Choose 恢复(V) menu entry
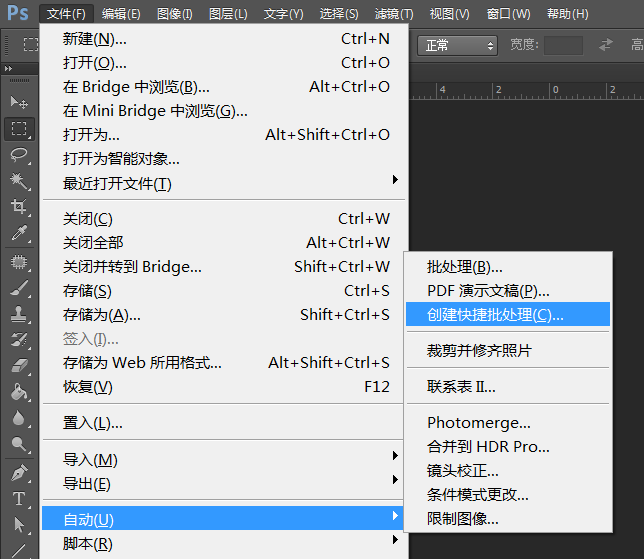Screen dimensions: 644x559 (x=225, y=387)
